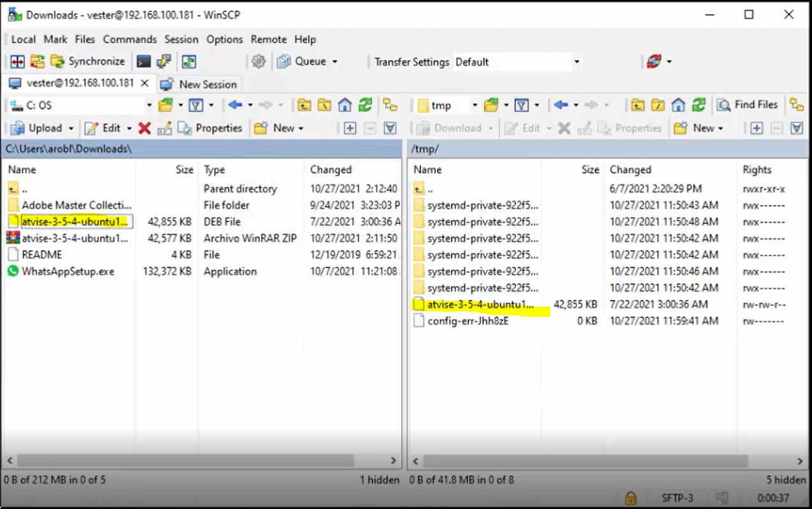Select remote file config-err-Jhh8zE
This screenshot has height=509, width=812.
(x=468, y=321)
